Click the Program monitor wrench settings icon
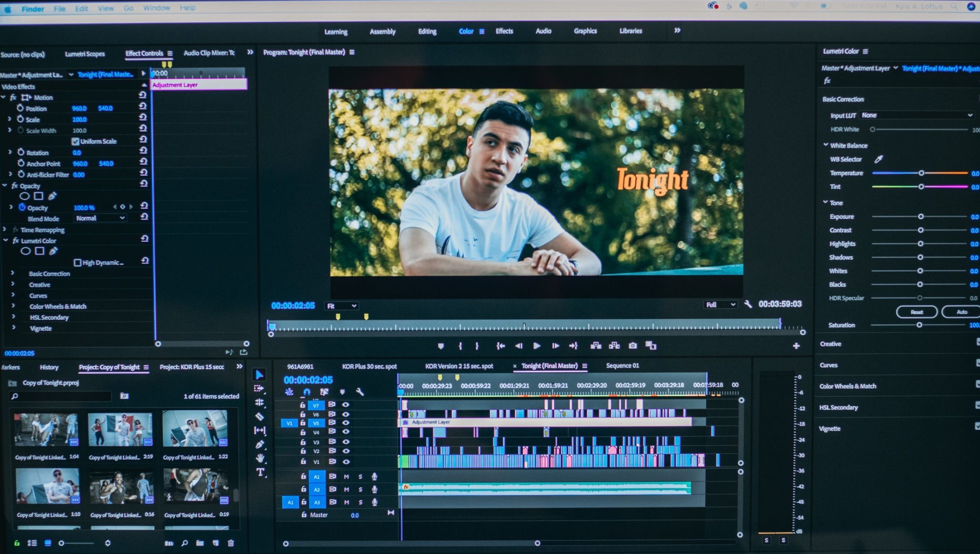The image size is (980, 554). tap(748, 304)
